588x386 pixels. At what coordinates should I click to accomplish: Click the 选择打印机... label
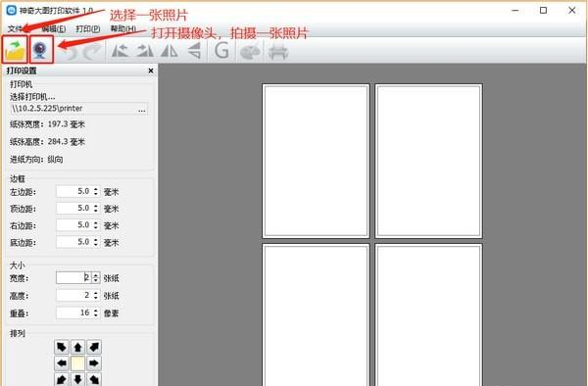(32, 97)
